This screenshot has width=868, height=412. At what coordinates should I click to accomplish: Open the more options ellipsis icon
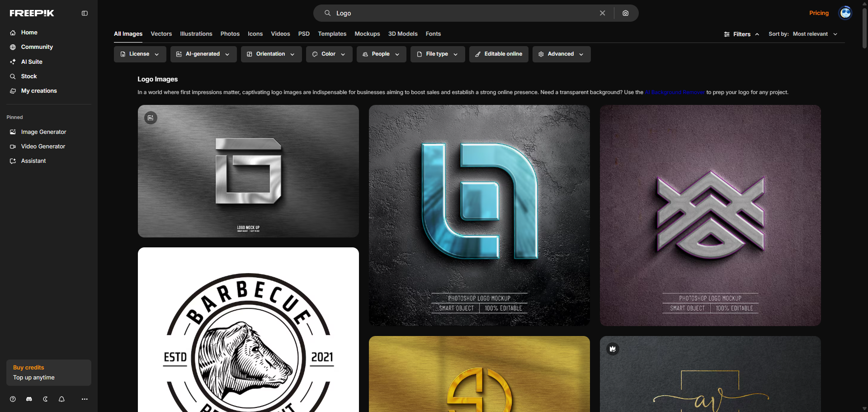pyautogui.click(x=85, y=399)
